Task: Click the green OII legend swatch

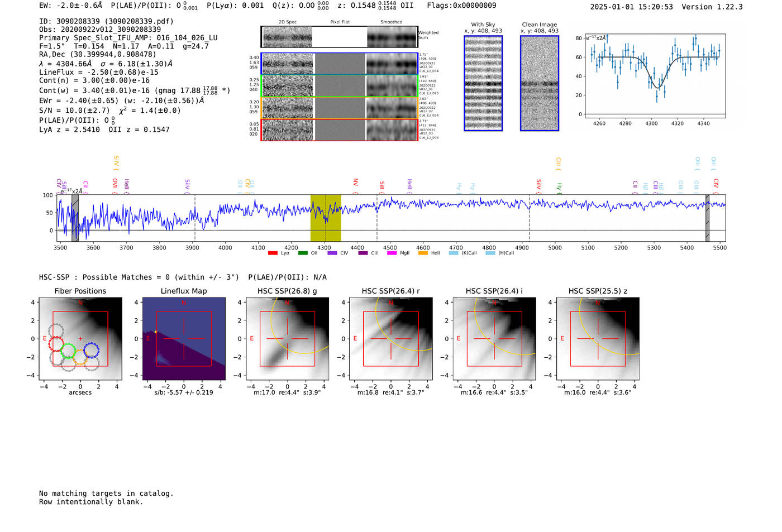Action: click(303, 253)
